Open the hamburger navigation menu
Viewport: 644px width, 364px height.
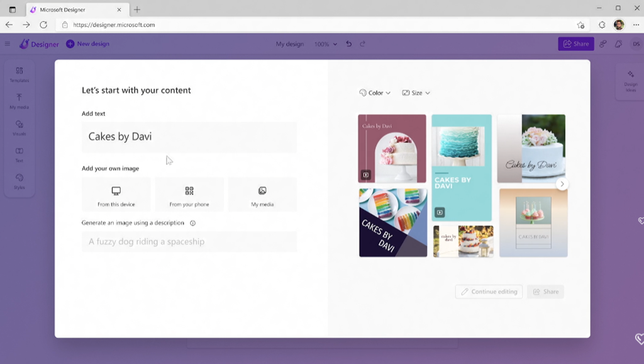8,43
